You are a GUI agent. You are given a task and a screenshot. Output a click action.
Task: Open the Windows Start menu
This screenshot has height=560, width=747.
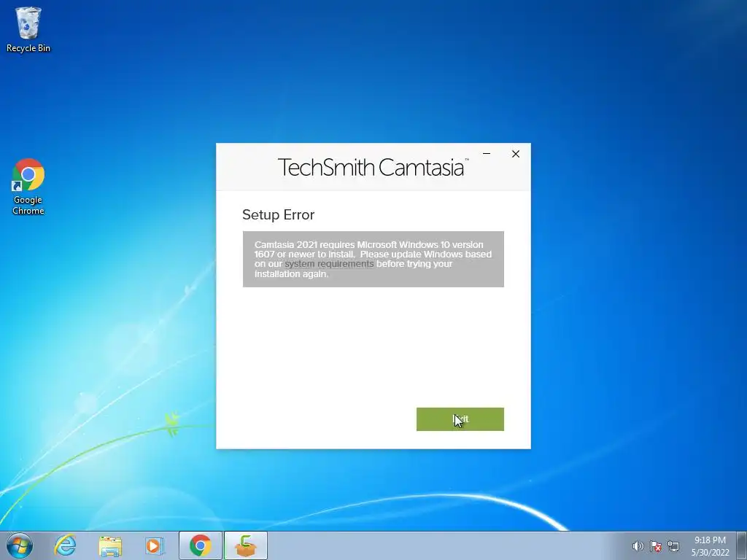tap(20, 545)
